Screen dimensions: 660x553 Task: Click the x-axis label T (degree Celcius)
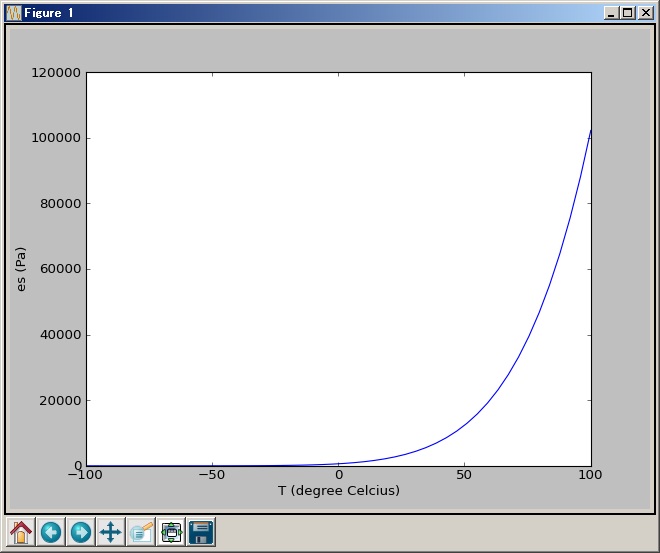(339, 491)
